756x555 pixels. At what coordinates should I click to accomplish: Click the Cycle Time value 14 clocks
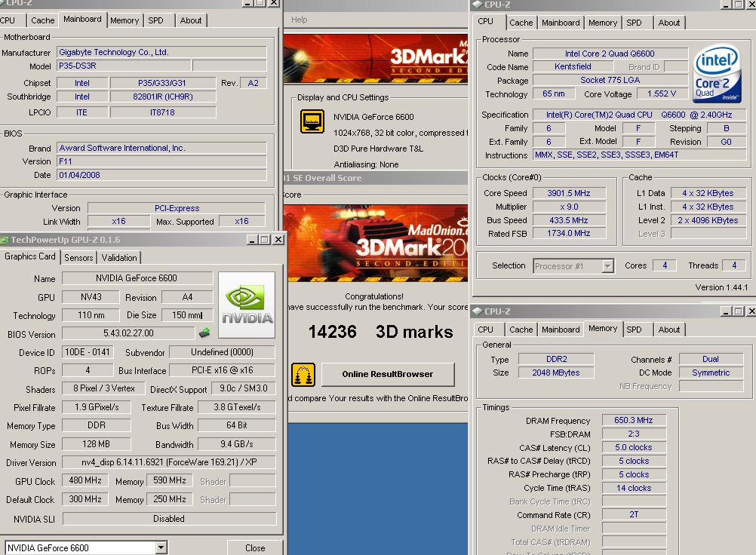pyautogui.click(x=634, y=488)
